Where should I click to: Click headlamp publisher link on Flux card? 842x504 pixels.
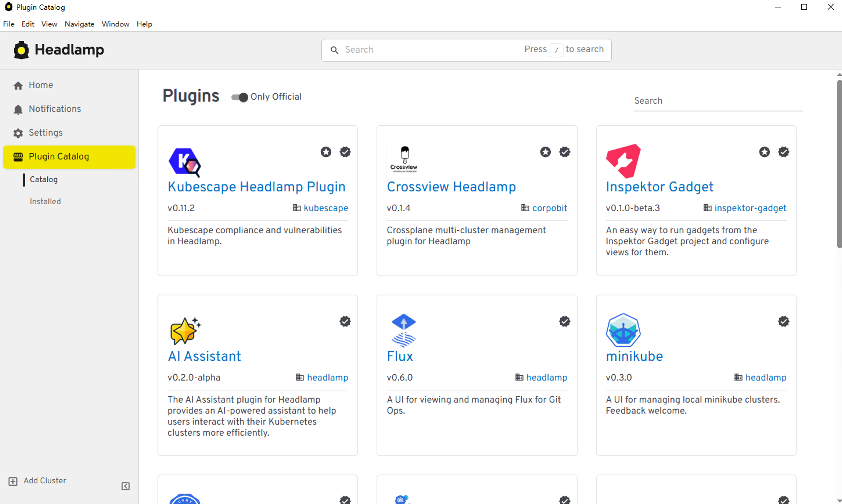(547, 377)
